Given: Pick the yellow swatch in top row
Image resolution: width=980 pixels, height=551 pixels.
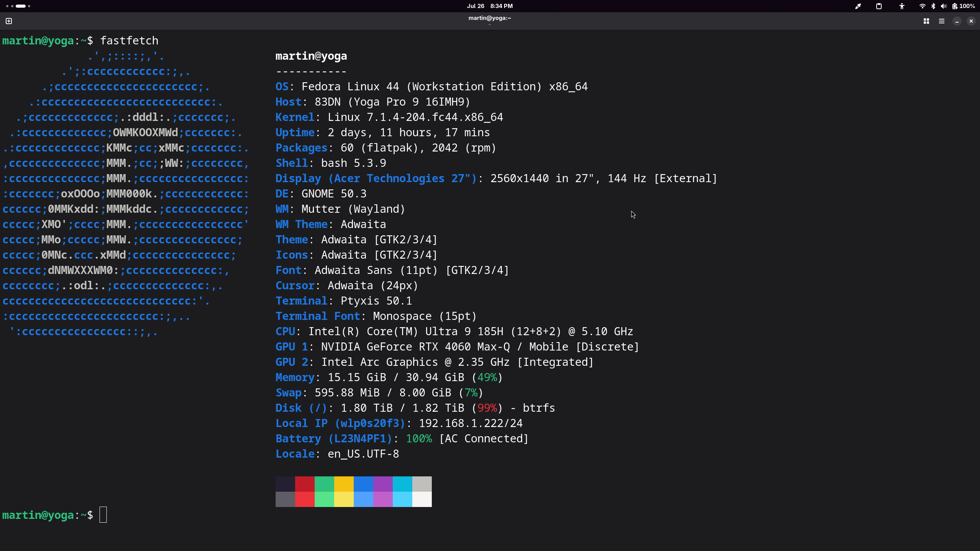Looking at the screenshot, I should tap(344, 484).
